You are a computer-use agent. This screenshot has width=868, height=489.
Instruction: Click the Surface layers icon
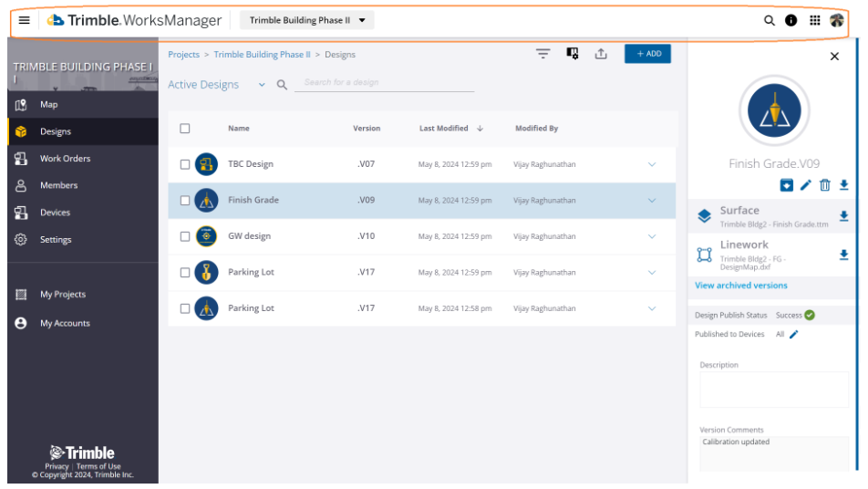coord(704,216)
